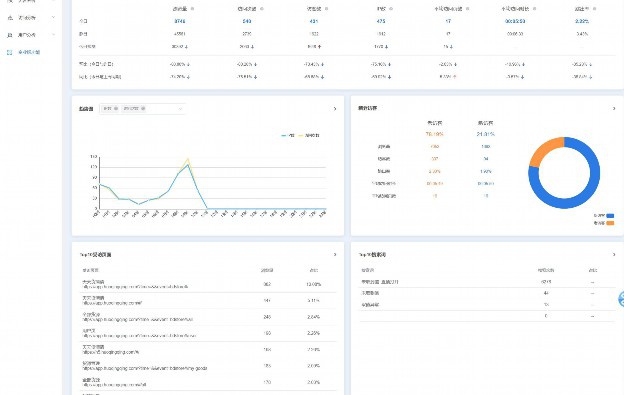Click the highlighted blue sidebar item icon
Viewport: 624px width, 395px height.
click(x=10, y=52)
